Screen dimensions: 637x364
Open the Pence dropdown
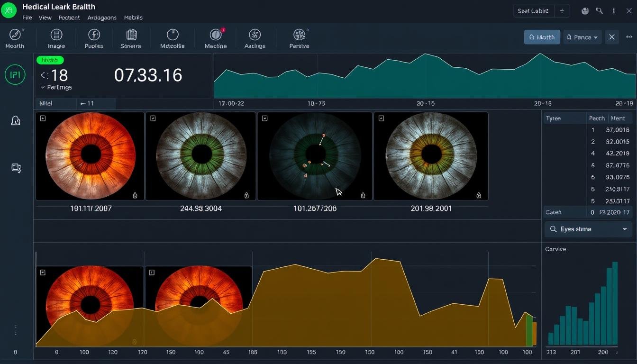coord(582,37)
